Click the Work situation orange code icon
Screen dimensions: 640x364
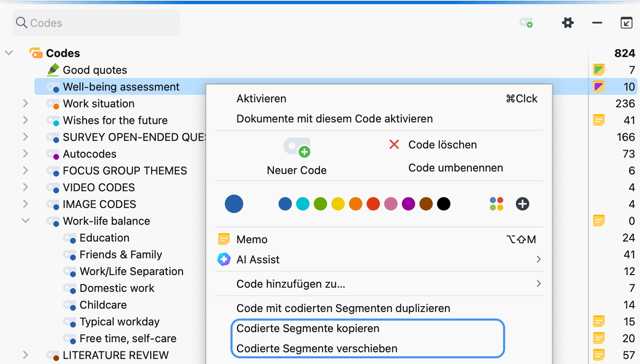[x=53, y=104]
